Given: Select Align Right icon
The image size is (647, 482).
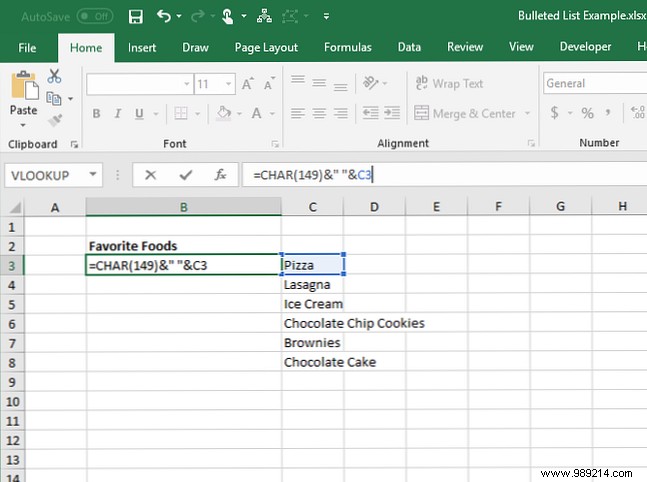Looking at the screenshot, I should (x=340, y=113).
